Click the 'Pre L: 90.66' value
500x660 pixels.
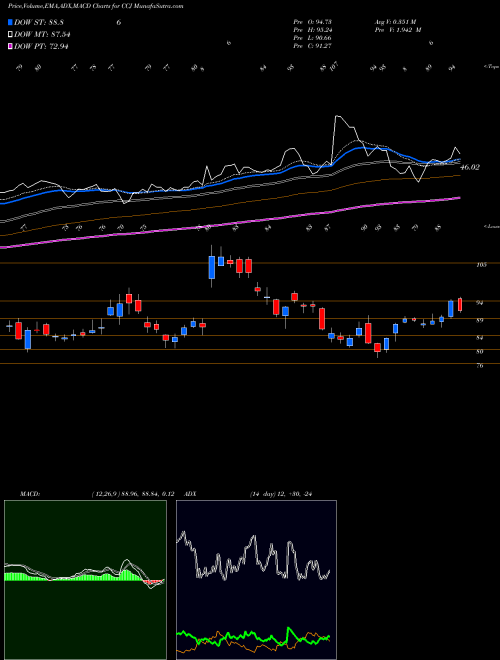pos(313,38)
